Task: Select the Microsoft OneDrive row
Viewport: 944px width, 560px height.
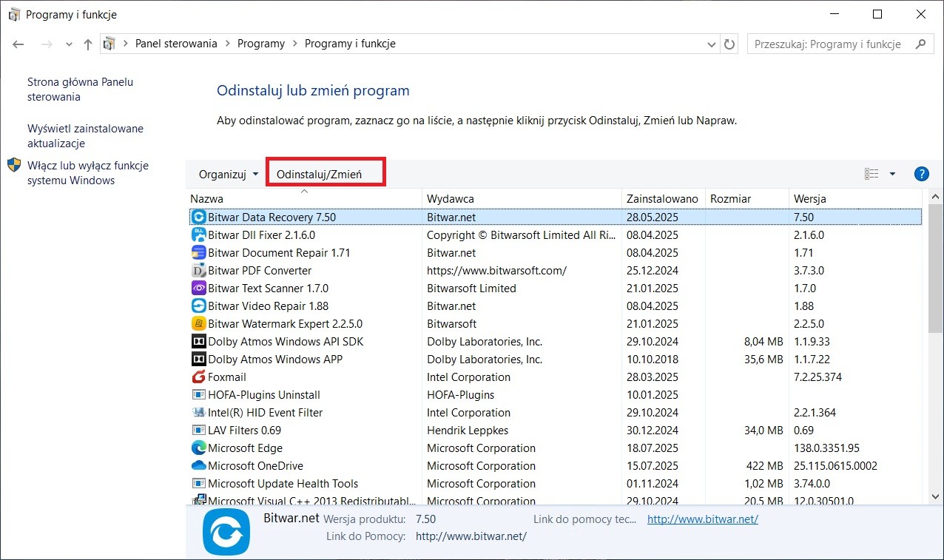Action: (556, 465)
